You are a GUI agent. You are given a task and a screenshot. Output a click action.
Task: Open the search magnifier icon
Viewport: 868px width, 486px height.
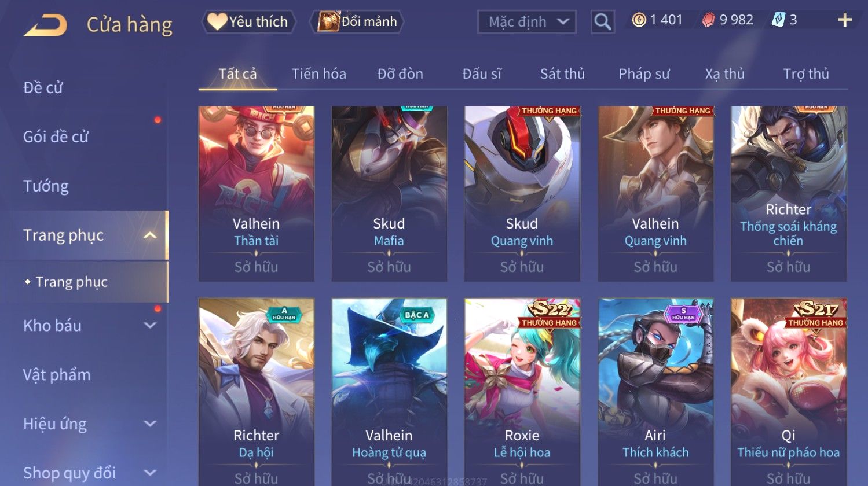coord(602,22)
